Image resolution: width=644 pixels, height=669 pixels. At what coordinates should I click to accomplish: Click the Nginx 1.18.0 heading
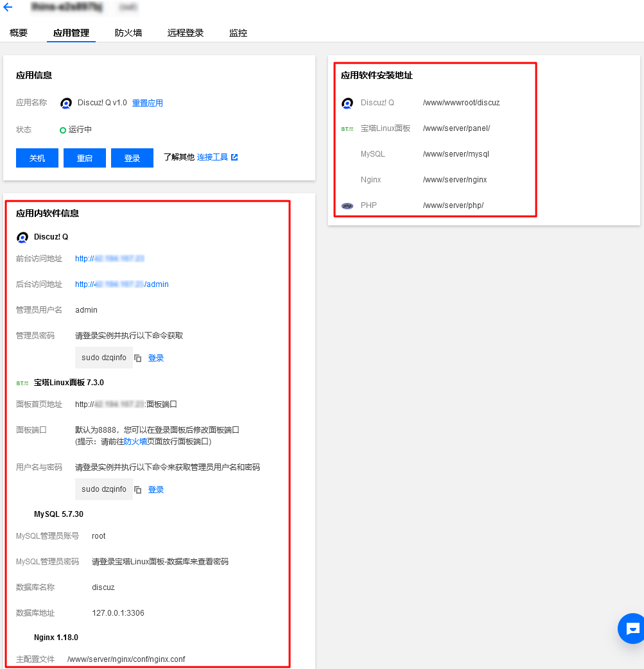[x=56, y=638]
